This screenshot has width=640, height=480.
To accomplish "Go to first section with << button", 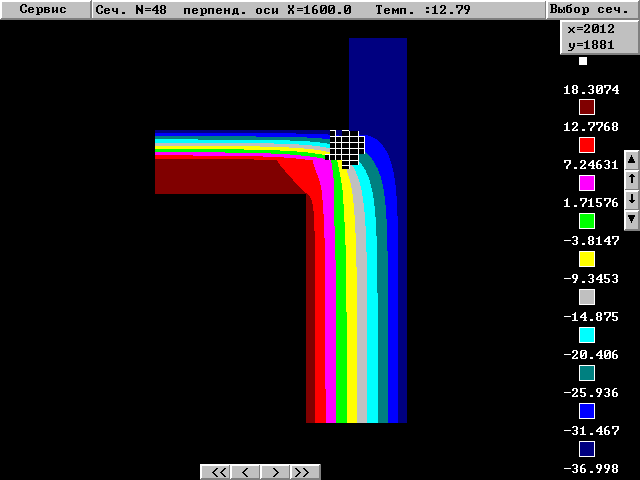I will click(216, 472).
